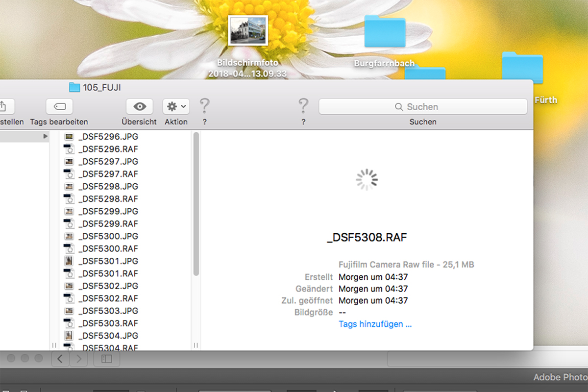588x392 pixels.
Task: Click the portrait thumbnail icon of _DSF5304.JPG
Action: pos(69,336)
